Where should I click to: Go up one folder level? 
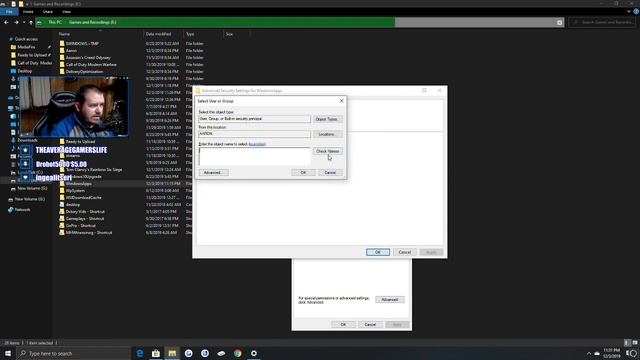[31, 22]
